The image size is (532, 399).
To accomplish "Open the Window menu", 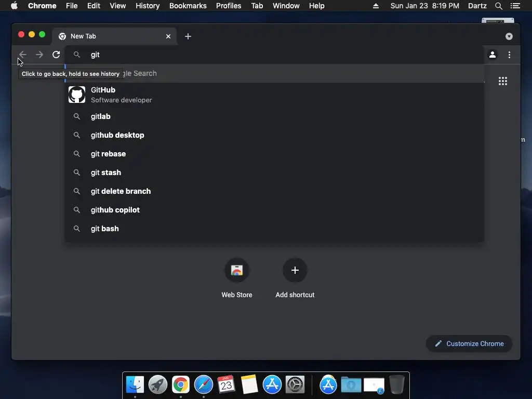I will click(x=286, y=6).
